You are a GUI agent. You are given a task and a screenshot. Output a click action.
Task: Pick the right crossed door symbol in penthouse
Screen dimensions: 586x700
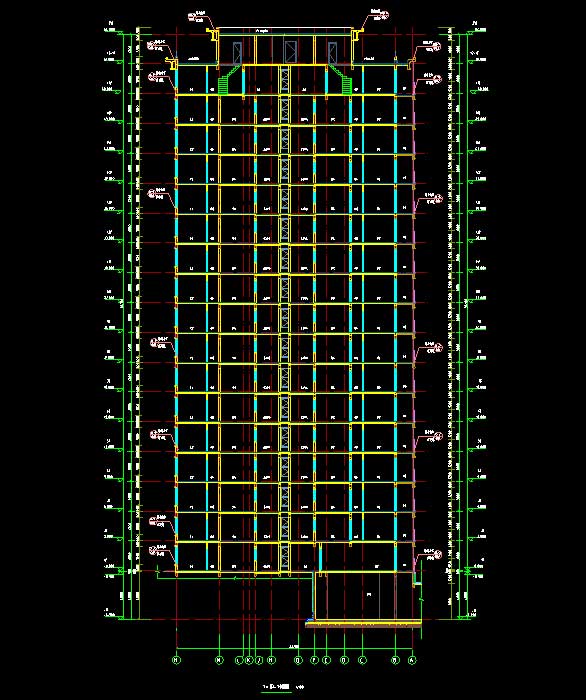pos(333,52)
